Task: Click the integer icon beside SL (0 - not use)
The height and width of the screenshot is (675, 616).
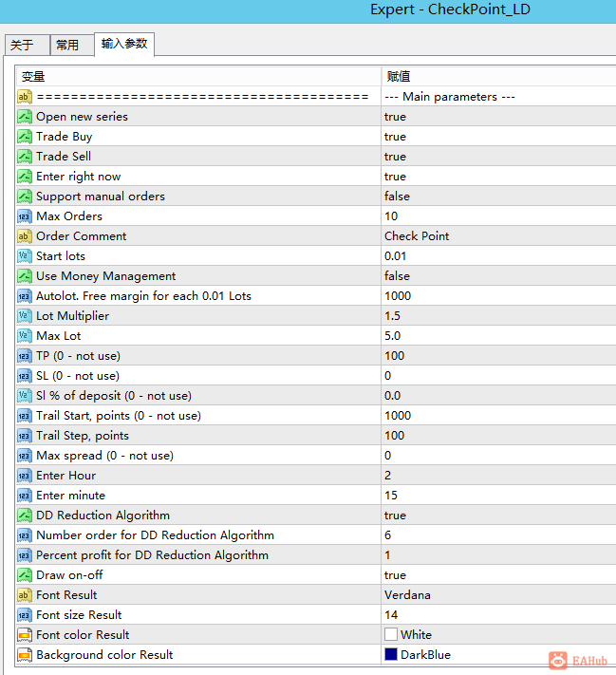Action: [25, 376]
